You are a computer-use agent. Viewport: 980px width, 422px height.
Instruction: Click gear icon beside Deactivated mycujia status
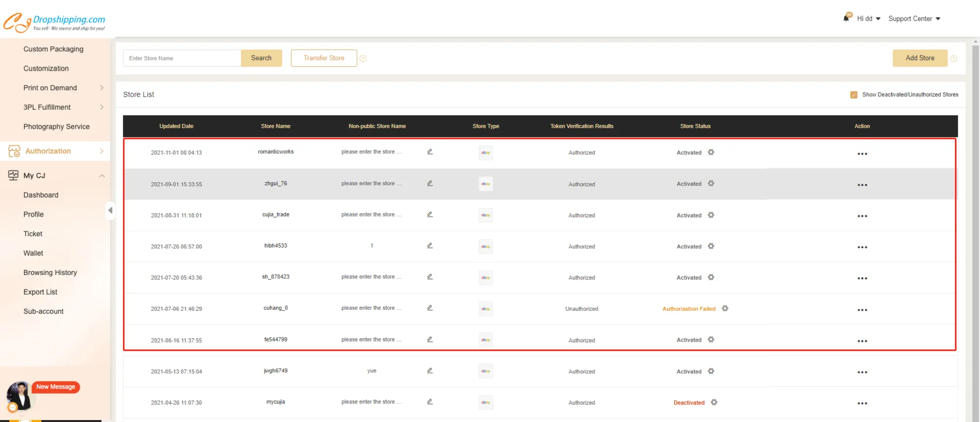[714, 402]
